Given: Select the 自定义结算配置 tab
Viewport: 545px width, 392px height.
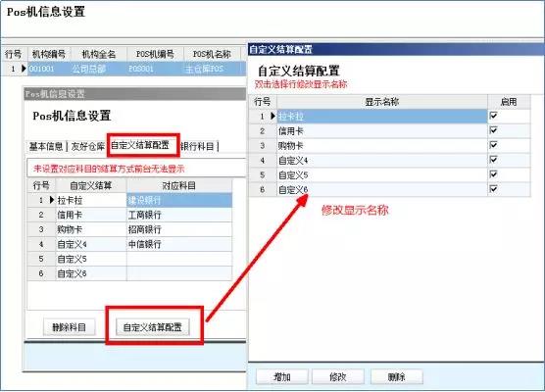Looking at the screenshot, I should tap(140, 145).
